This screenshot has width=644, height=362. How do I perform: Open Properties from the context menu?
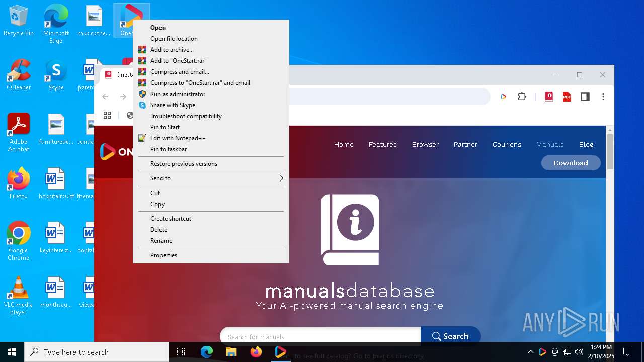pos(211,255)
